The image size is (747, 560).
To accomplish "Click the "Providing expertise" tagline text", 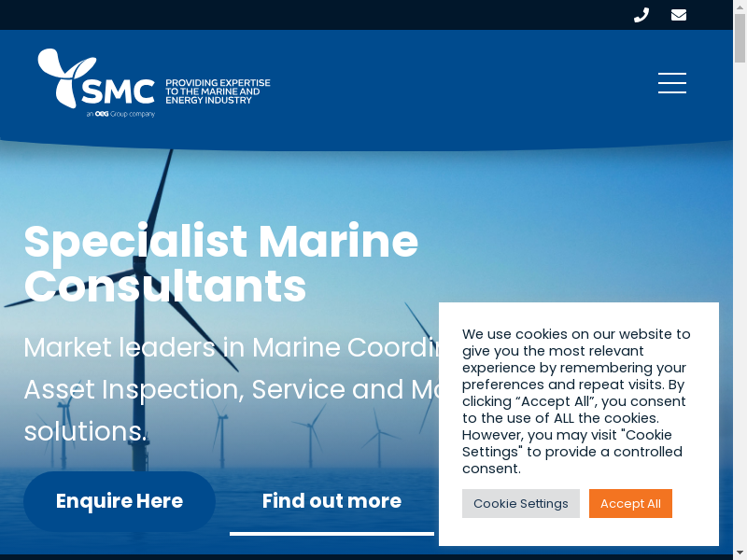I will pyautogui.click(x=218, y=91).
